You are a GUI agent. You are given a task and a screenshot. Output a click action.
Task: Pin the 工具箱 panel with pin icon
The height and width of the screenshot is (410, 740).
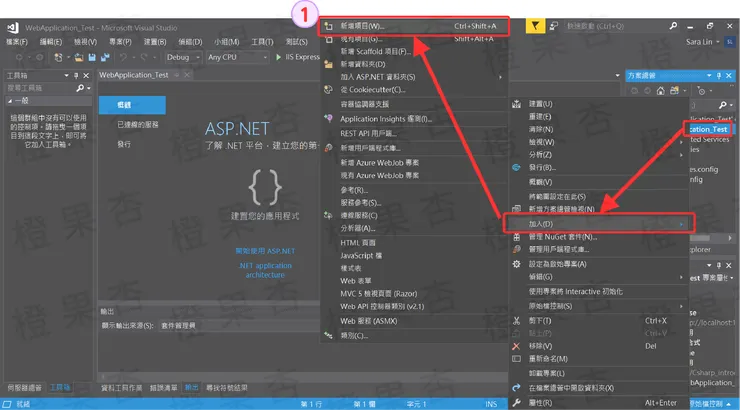tap(76, 75)
